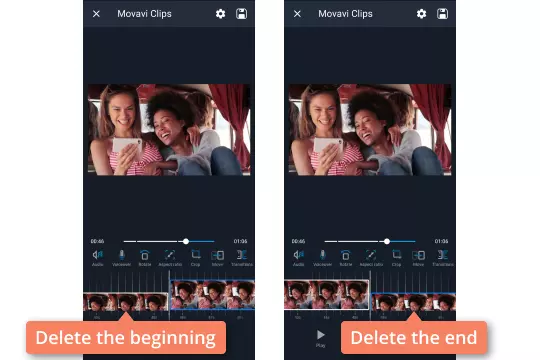Screen dimensions: 540x360
Task: Close the editor with the left screen's X
Action: coord(96,14)
